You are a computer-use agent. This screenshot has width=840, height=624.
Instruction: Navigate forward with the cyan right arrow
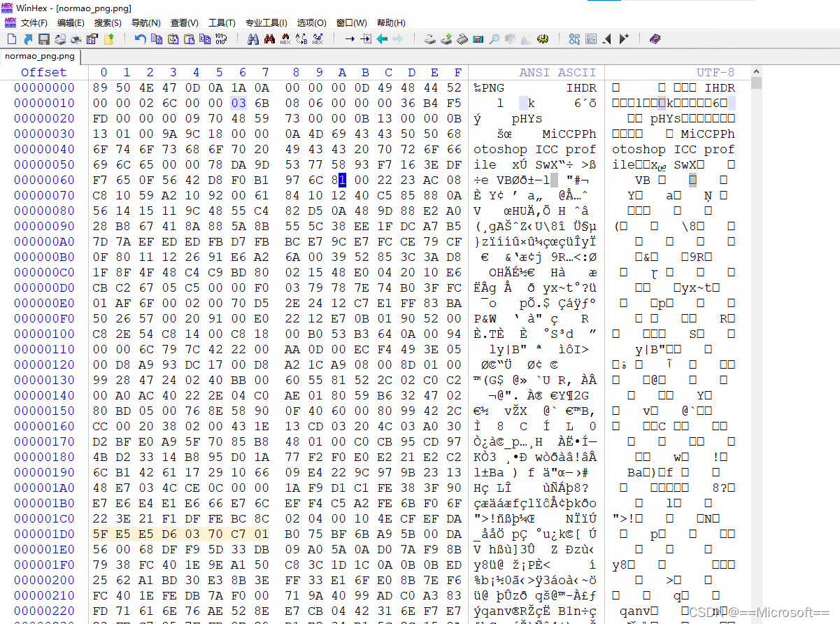(398, 39)
